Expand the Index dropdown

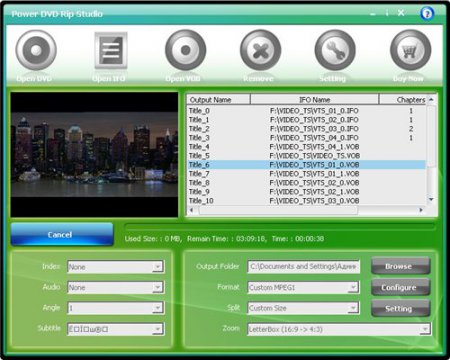(x=158, y=267)
